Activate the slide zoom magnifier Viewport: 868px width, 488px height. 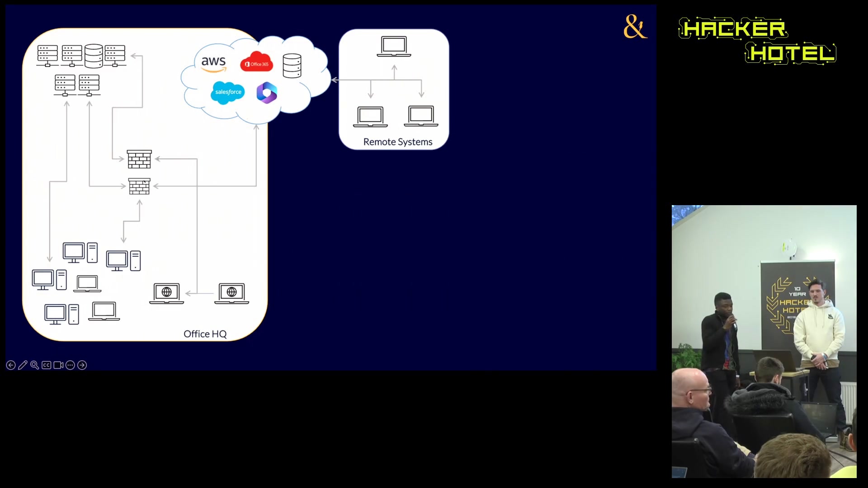[x=34, y=365]
